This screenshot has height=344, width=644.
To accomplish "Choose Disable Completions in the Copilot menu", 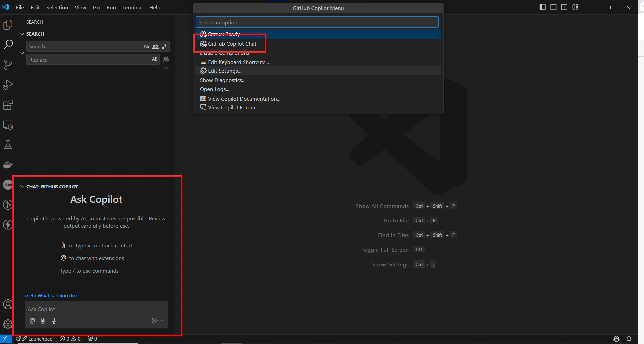I will [318, 53].
